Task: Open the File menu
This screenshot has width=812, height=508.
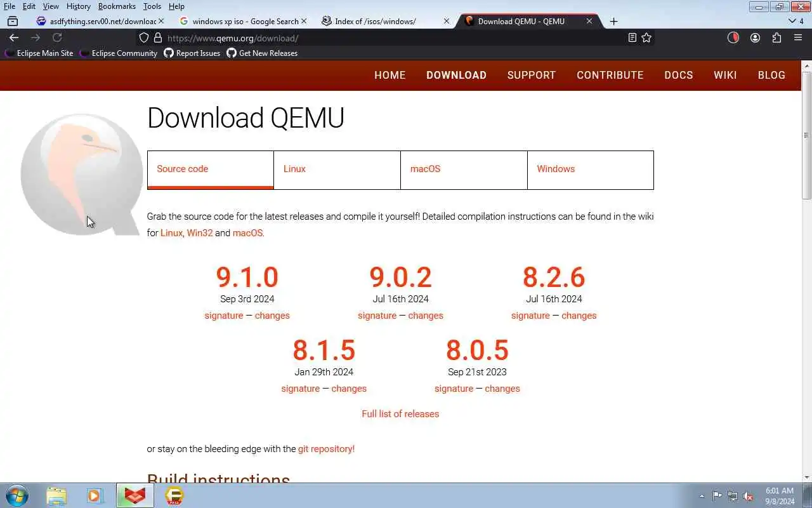Action: pyautogui.click(x=10, y=6)
